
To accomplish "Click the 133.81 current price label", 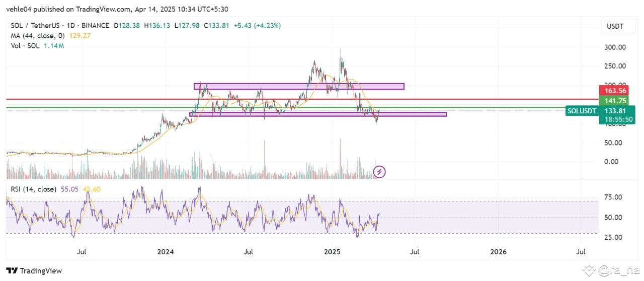I will tap(616, 111).
